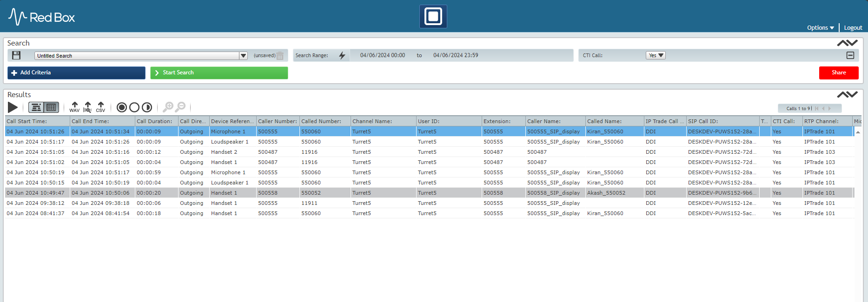
Task: Click the green Start Search button
Action: [219, 73]
